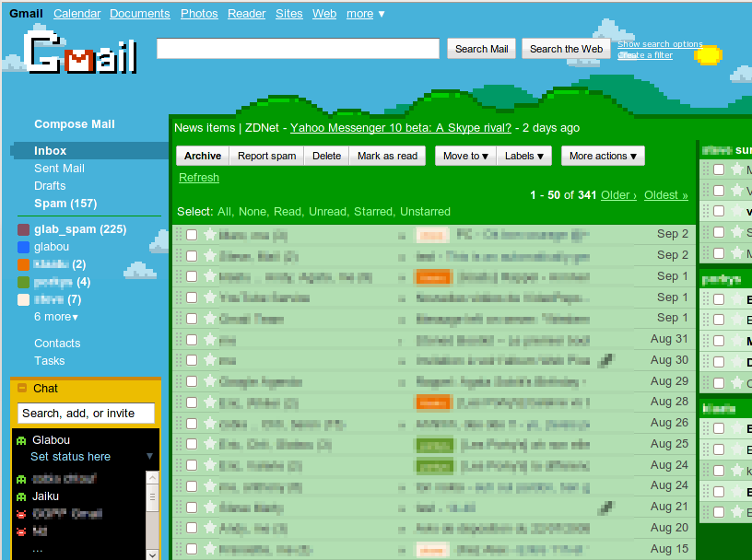Screen dimensions: 752x560
Task: Select the checkbox for the Aug 29 email
Action: pos(192,381)
